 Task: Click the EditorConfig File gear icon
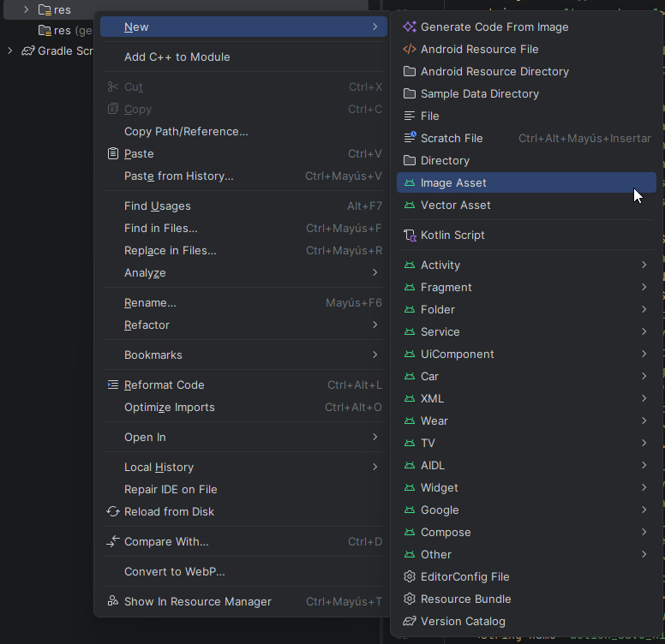[410, 576]
